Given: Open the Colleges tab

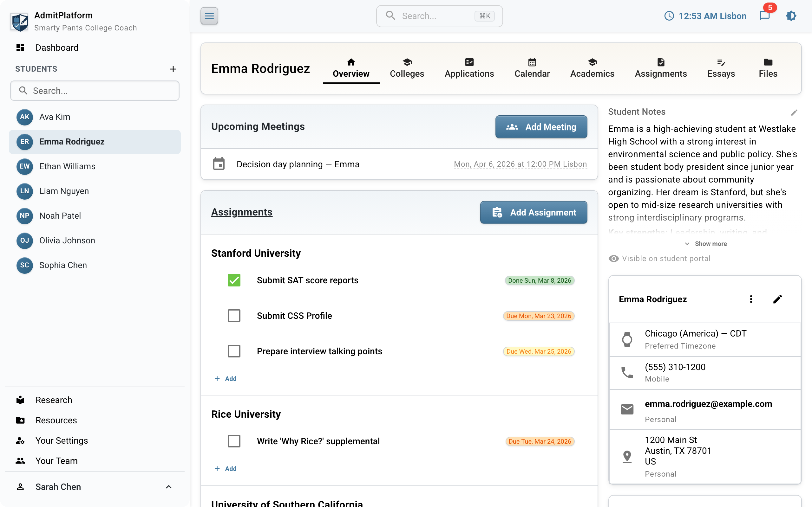Looking at the screenshot, I should click(407, 68).
